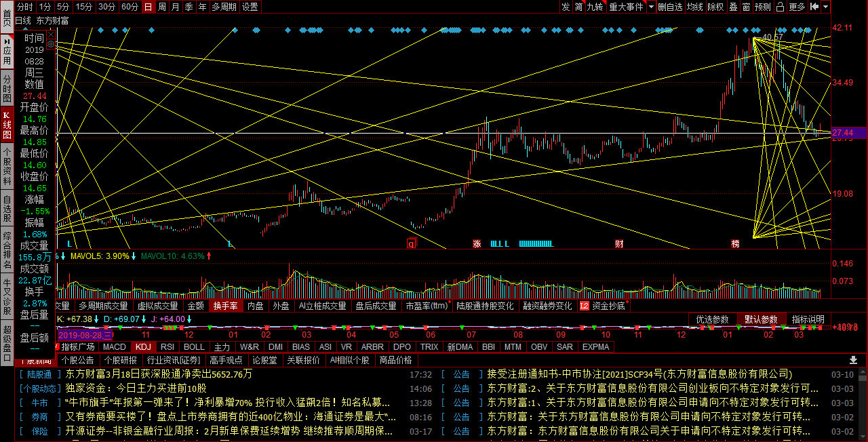Toggle the 均线 moving average button
The image size is (868, 442).
pyautogui.click(x=695, y=7)
